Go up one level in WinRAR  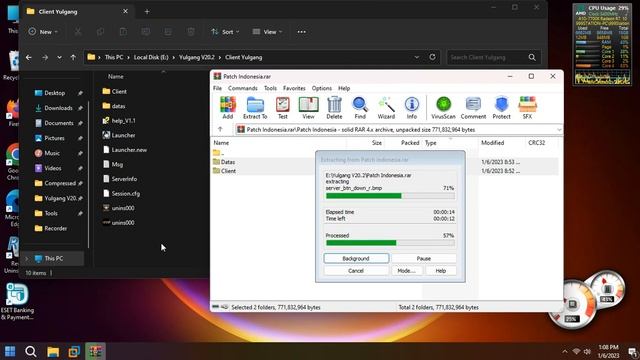220,129
